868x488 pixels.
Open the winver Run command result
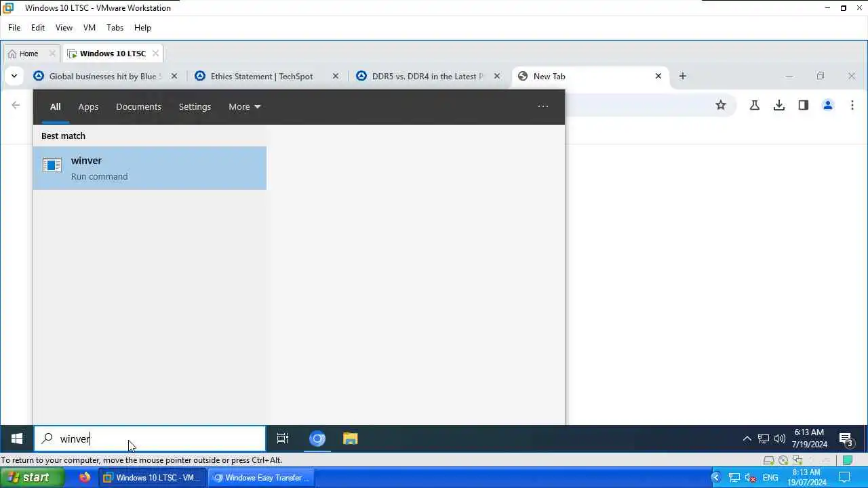click(150, 168)
